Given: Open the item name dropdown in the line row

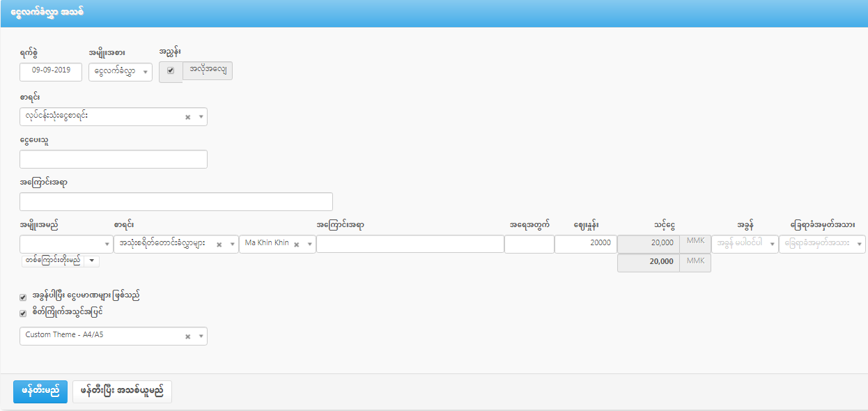Looking at the screenshot, I should pyautogui.click(x=66, y=244).
